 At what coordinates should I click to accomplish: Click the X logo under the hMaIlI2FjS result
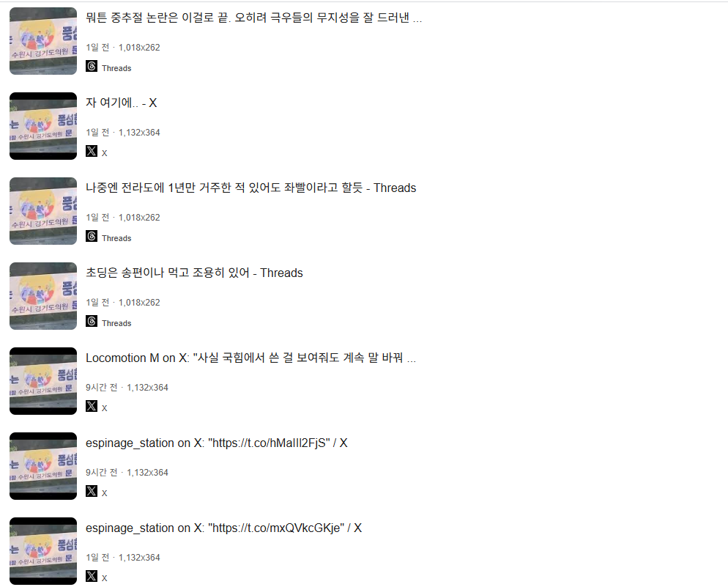point(92,491)
